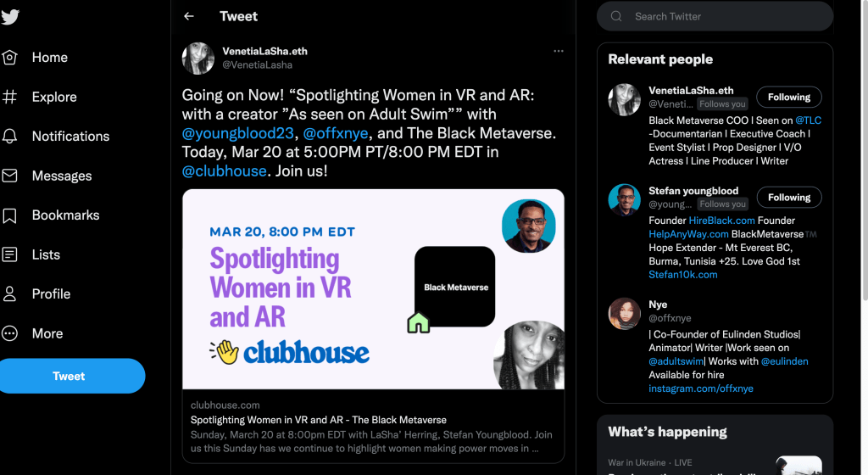This screenshot has height=475, width=868.
Task: Open Notifications bell icon
Action: (x=10, y=137)
